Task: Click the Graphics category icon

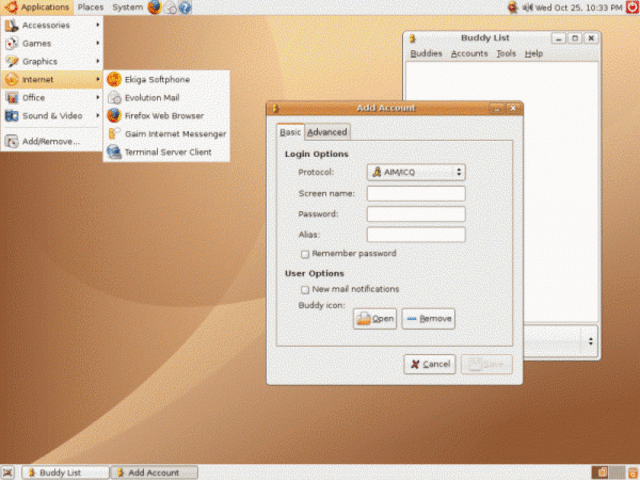Action: 11,61
